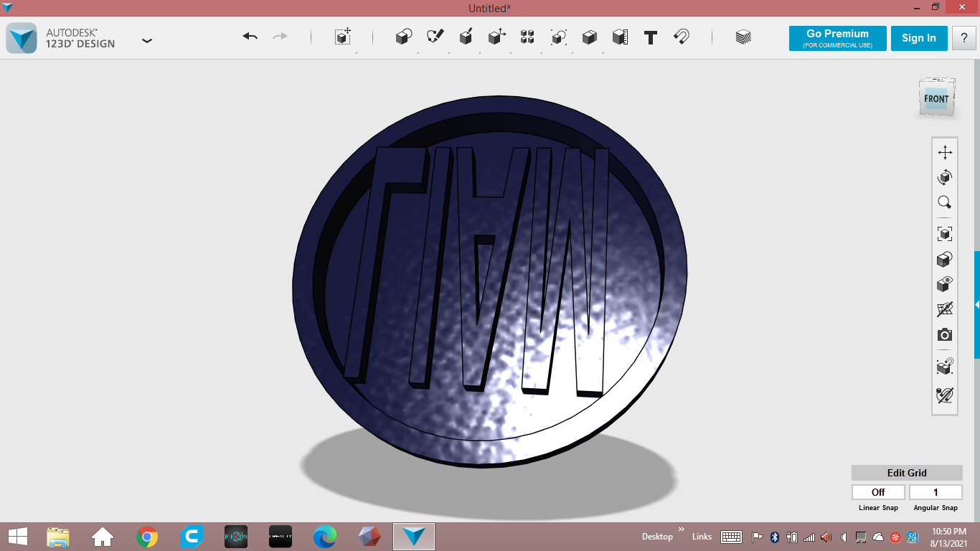Image resolution: width=980 pixels, height=551 pixels.
Task: Open the Materials panel
Action: click(x=743, y=37)
